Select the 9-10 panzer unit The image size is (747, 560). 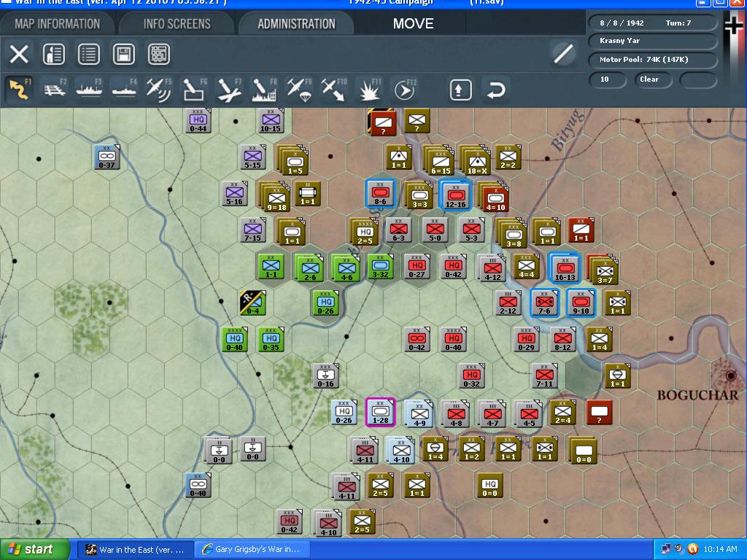click(x=581, y=303)
